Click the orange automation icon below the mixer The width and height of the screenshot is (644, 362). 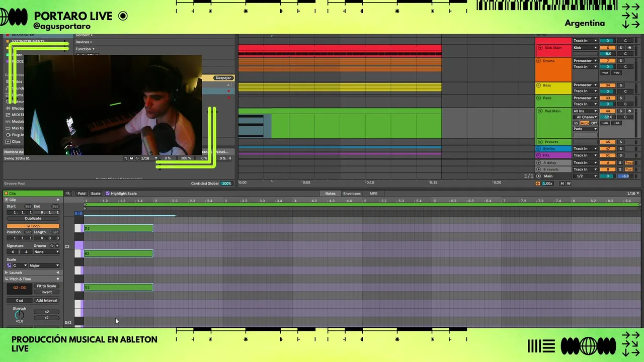(x=538, y=184)
